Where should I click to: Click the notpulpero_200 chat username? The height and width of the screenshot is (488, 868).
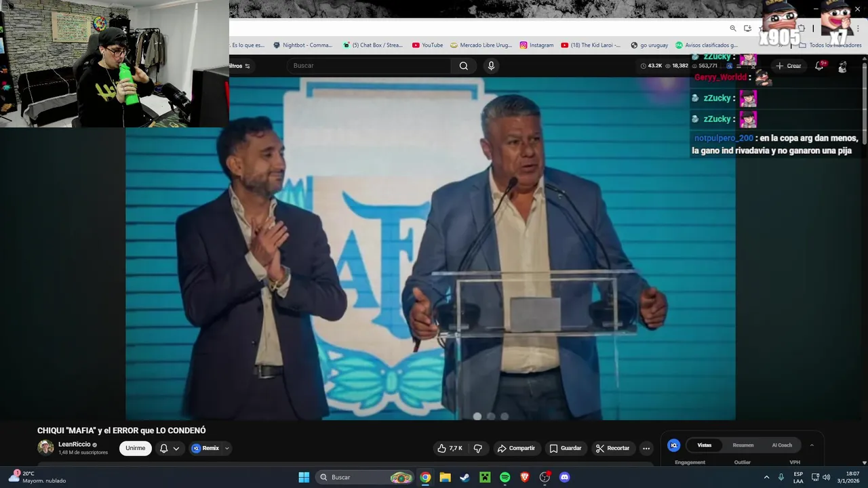tap(724, 138)
